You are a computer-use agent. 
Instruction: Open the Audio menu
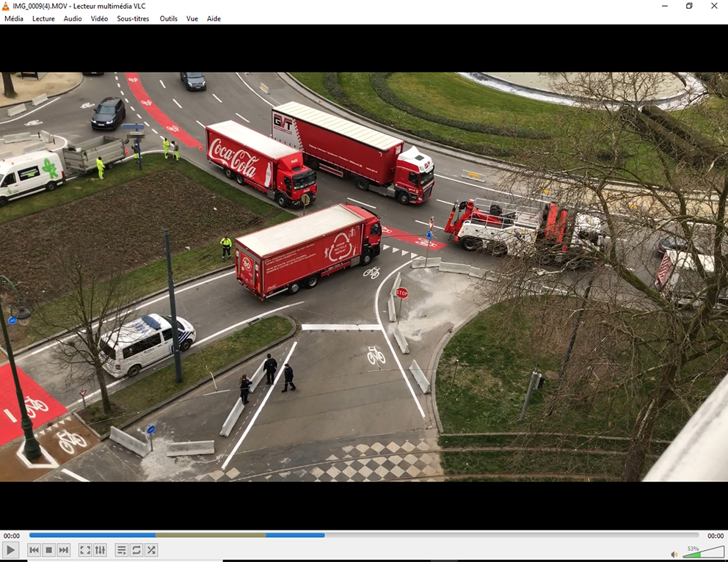click(73, 18)
